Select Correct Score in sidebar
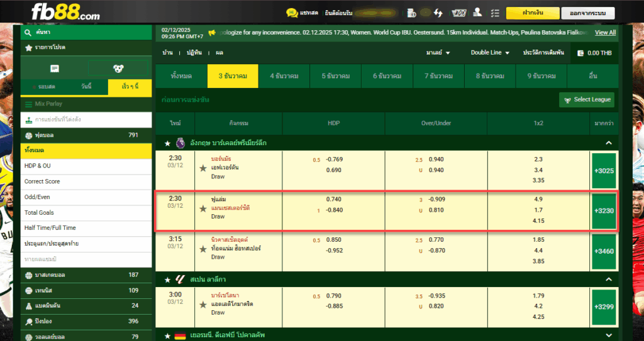This screenshot has height=341, width=644. click(x=86, y=181)
